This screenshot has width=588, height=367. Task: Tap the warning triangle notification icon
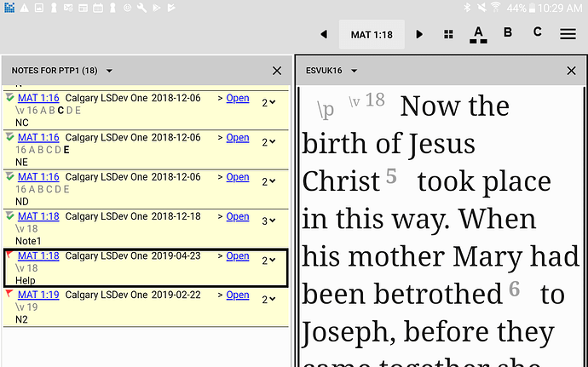point(25,8)
